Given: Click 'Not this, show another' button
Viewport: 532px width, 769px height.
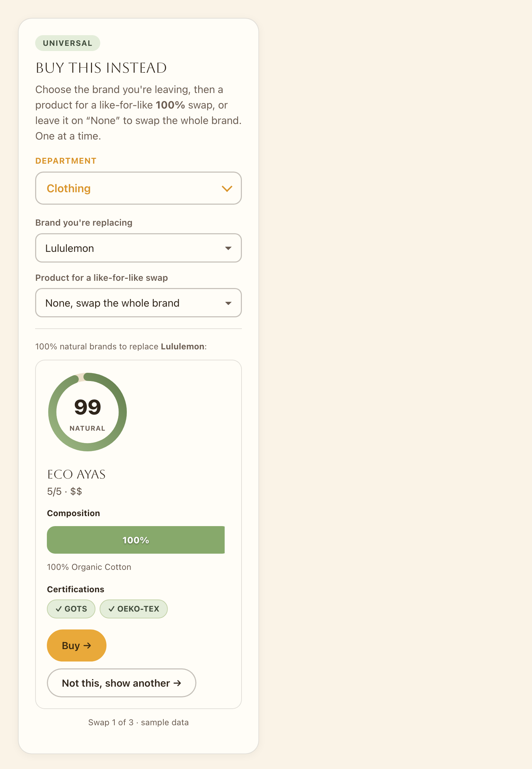Looking at the screenshot, I should (x=122, y=683).
